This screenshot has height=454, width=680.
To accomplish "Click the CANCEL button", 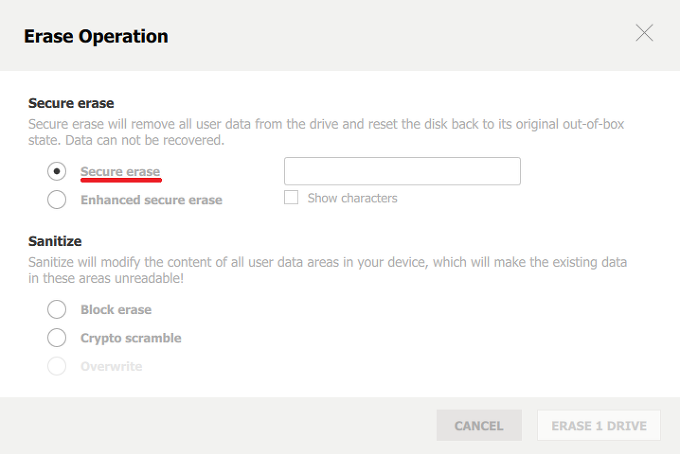I will [x=479, y=425].
